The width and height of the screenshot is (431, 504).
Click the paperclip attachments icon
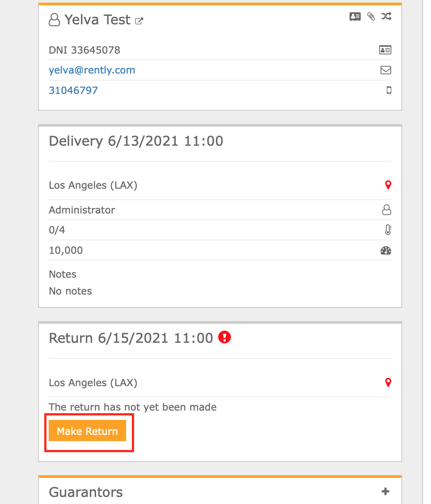pyautogui.click(x=371, y=16)
